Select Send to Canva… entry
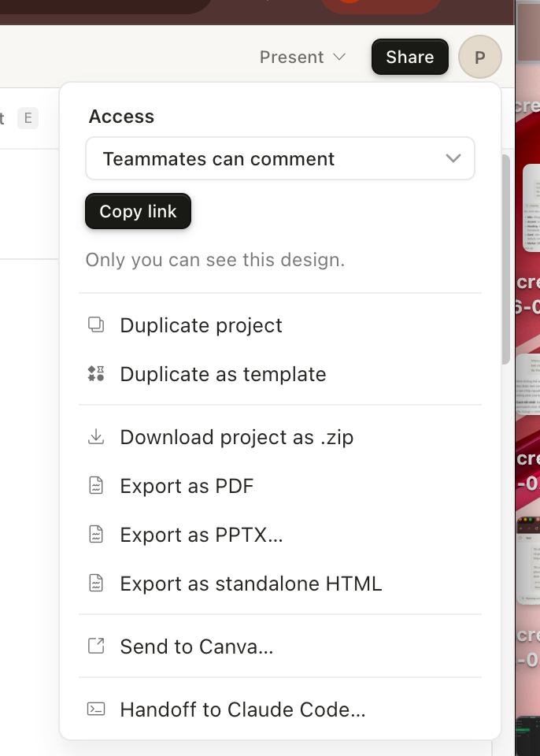This screenshot has width=540, height=756. [x=280, y=647]
